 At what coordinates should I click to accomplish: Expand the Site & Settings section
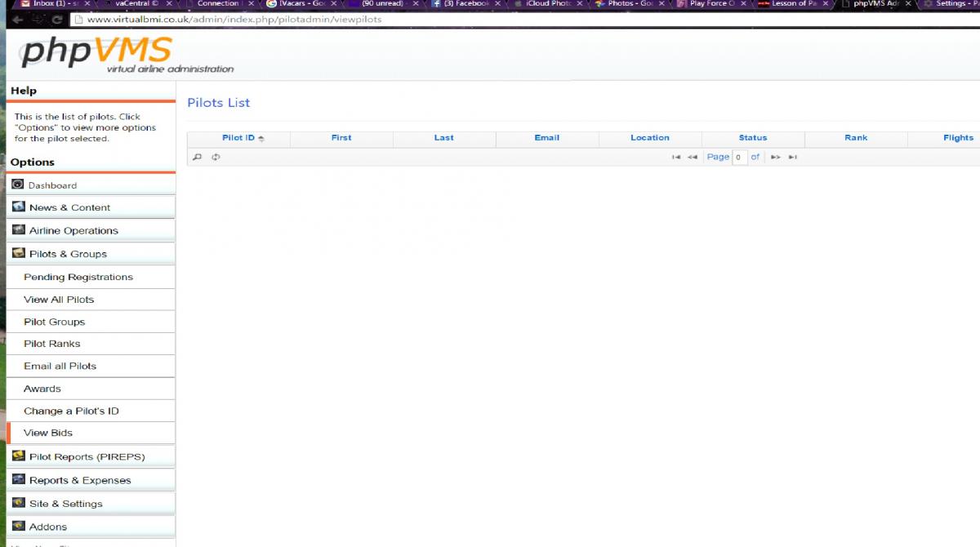65,504
